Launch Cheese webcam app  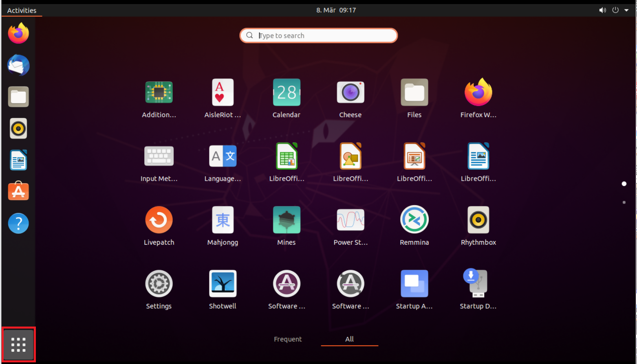coord(350,92)
